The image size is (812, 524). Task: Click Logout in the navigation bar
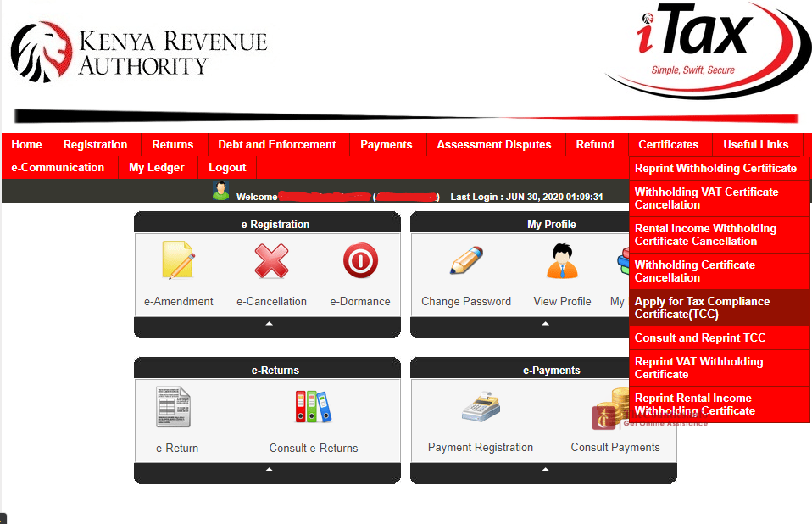coord(227,167)
